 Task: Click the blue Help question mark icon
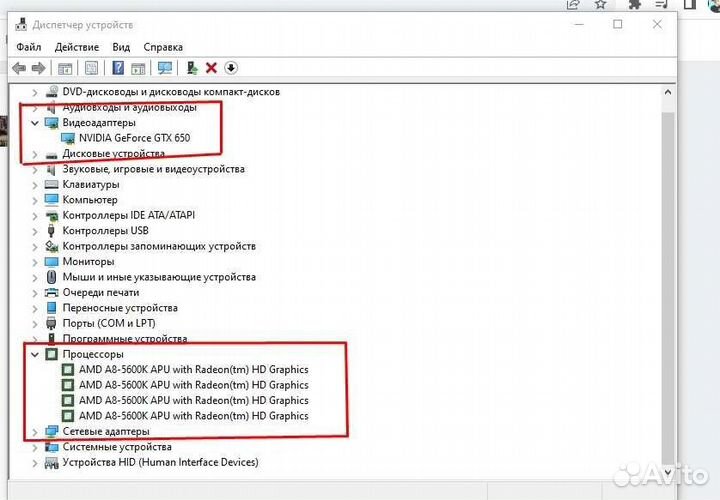pyautogui.click(x=118, y=68)
